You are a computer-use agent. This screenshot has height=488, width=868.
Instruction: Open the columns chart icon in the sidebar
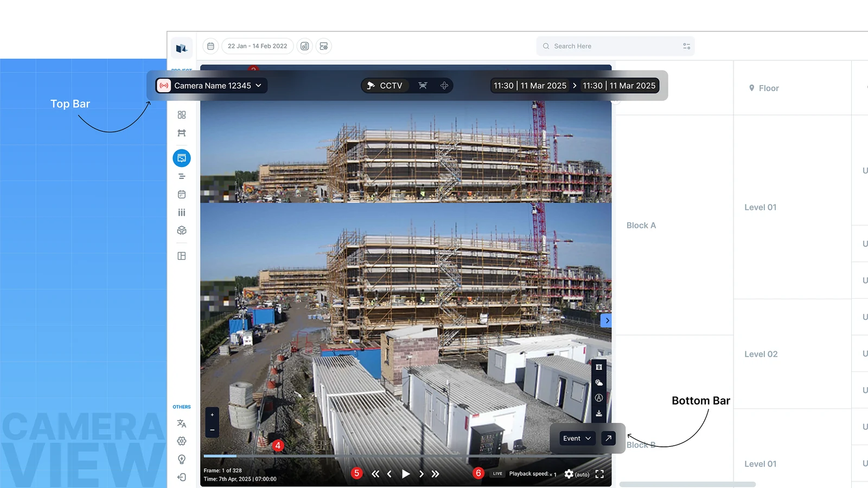(182, 213)
